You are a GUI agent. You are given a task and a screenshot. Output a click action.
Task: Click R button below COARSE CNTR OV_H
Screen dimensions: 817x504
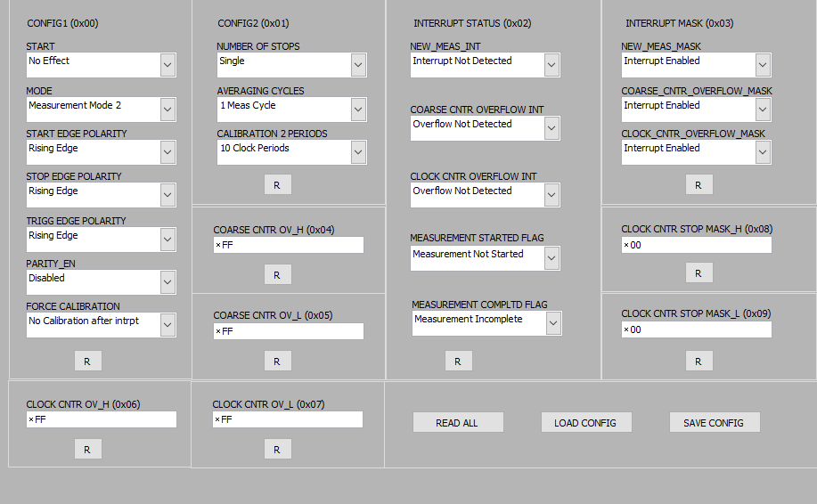[x=277, y=275]
